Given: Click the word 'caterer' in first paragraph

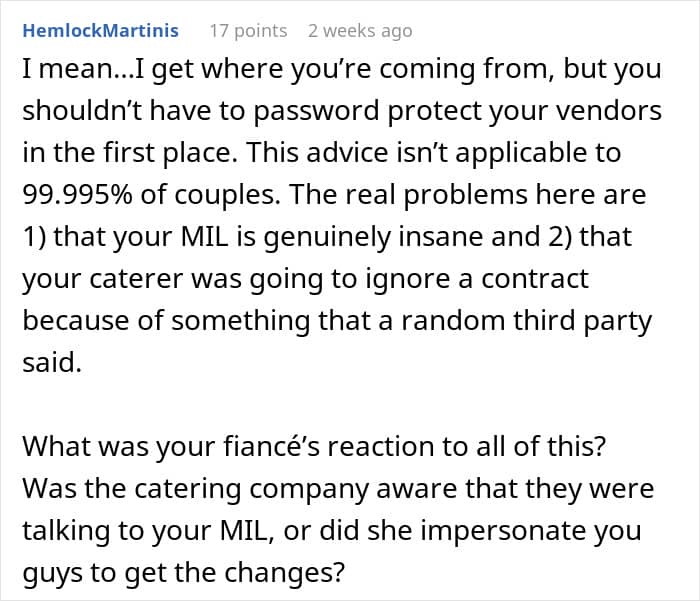Looking at the screenshot, I should click(136, 280).
